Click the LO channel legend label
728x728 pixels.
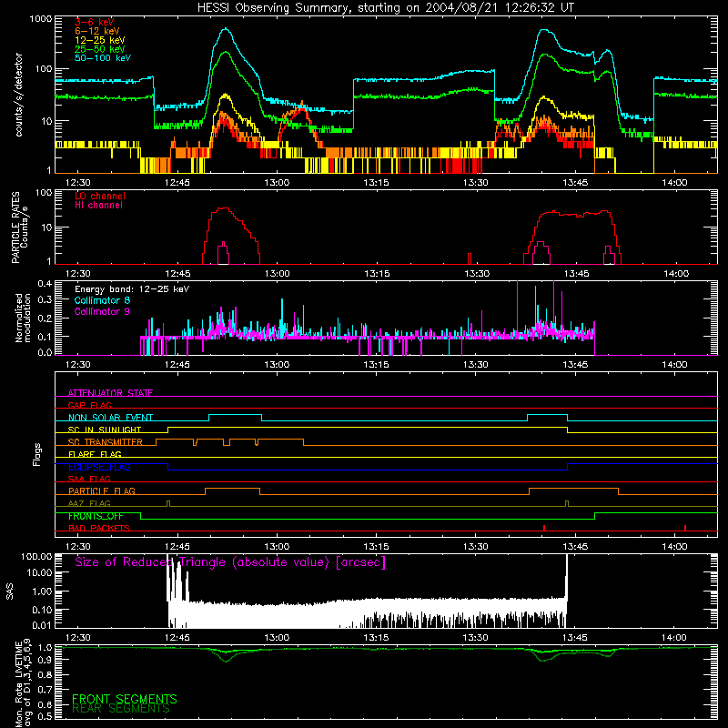click(100, 196)
